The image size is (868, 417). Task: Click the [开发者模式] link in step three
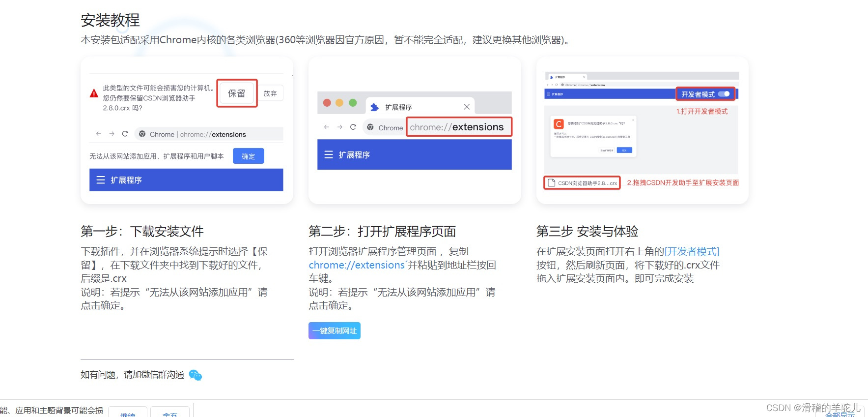coord(692,251)
